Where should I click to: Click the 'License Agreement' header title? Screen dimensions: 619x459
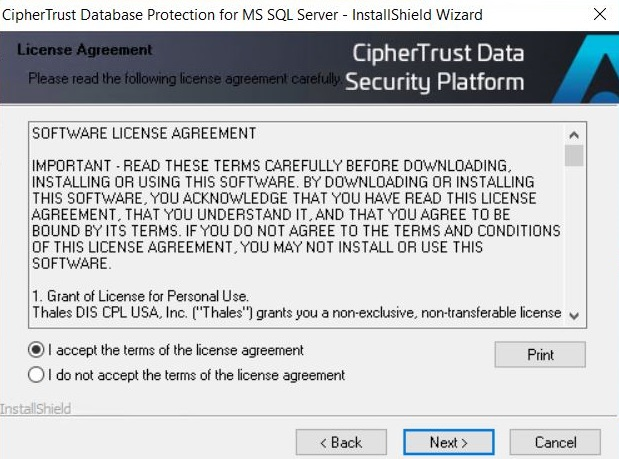tap(84, 50)
